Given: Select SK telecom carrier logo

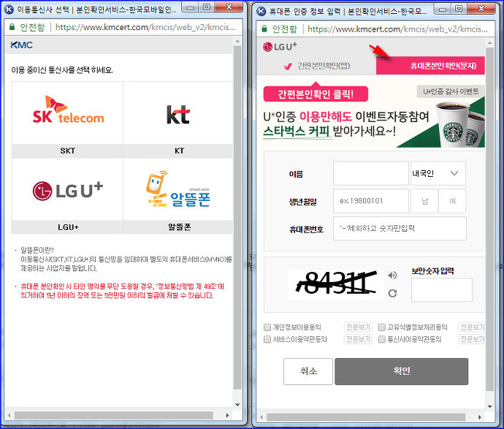Looking at the screenshot, I should click(x=69, y=110).
